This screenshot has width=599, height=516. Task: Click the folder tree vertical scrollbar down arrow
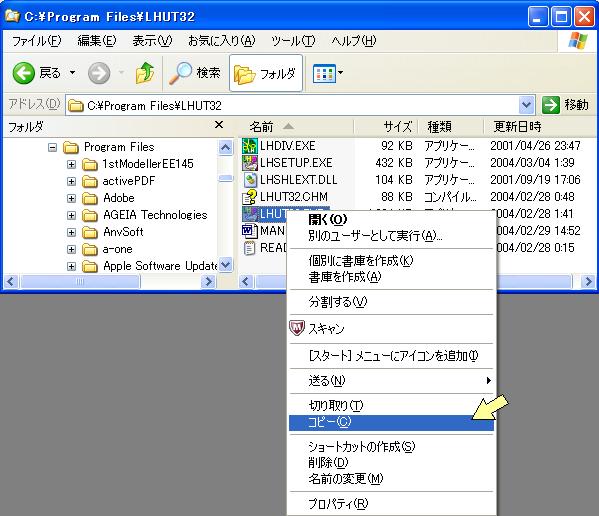tap(225, 265)
